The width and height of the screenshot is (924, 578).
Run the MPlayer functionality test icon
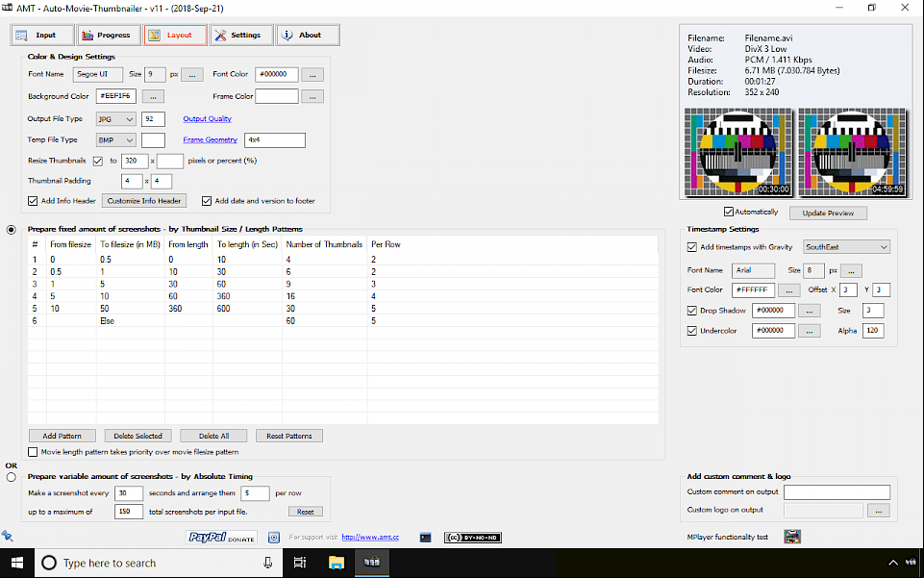point(792,537)
